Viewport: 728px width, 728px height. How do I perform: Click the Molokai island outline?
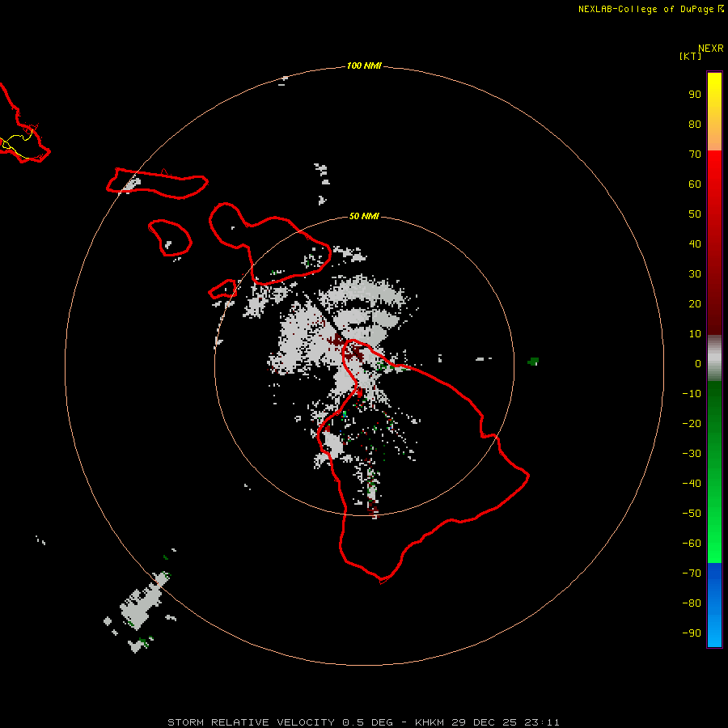coord(157,184)
